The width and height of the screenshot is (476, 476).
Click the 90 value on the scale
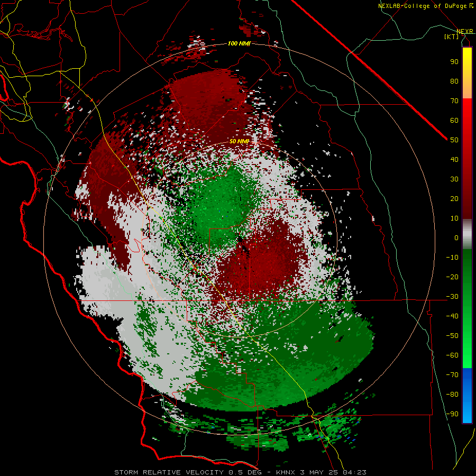pos(454,62)
